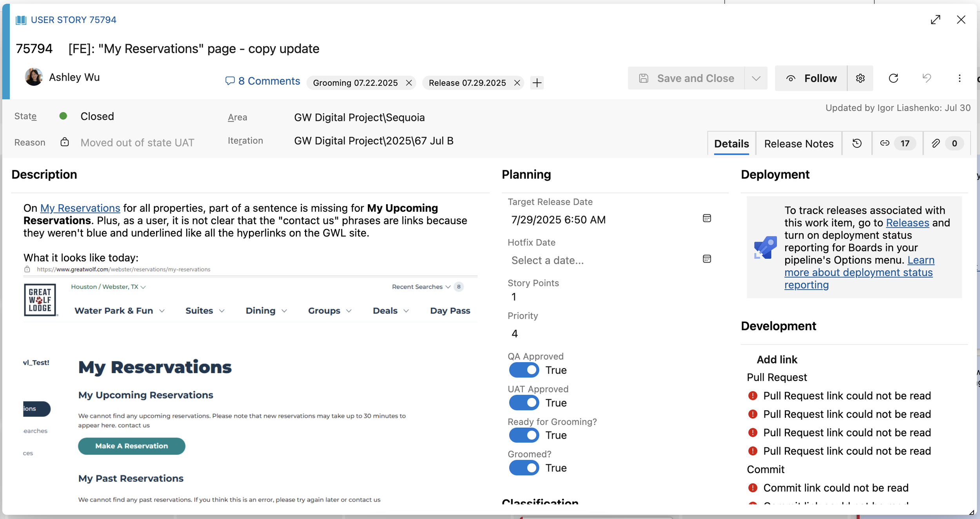This screenshot has width=980, height=519.
Task: Open the history tab clock icon
Action: [857, 143]
